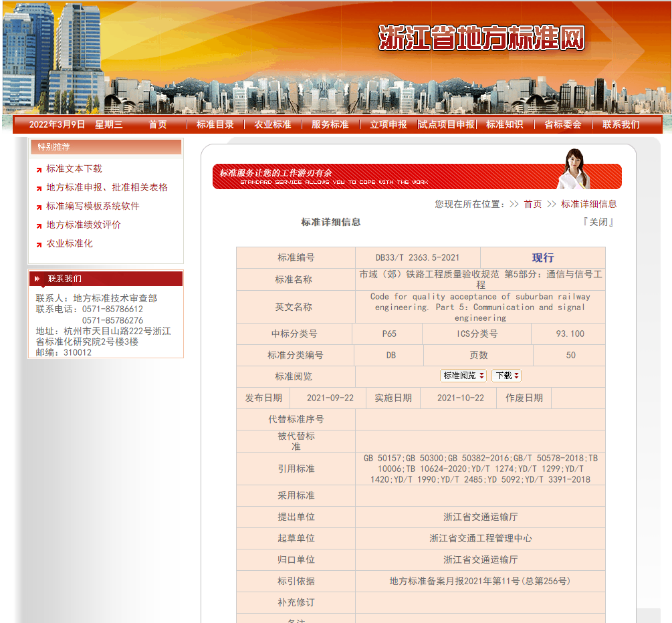Click arrow icon beside 农业标准化
672x623 pixels.
pyautogui.click(x=39, y=245)
